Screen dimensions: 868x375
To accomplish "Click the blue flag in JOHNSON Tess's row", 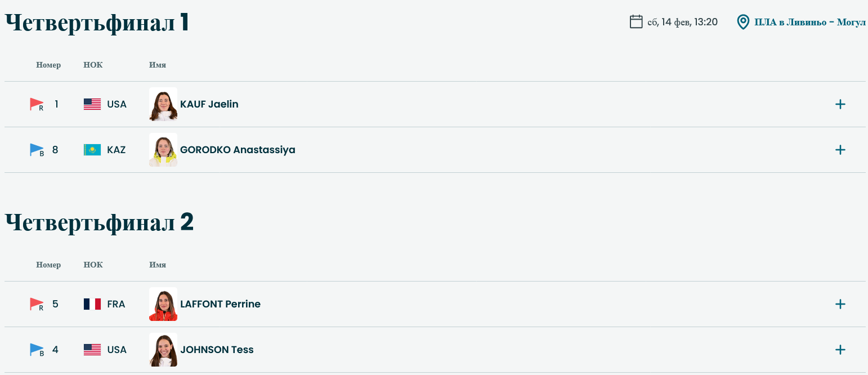I will [x=37, y=350].
